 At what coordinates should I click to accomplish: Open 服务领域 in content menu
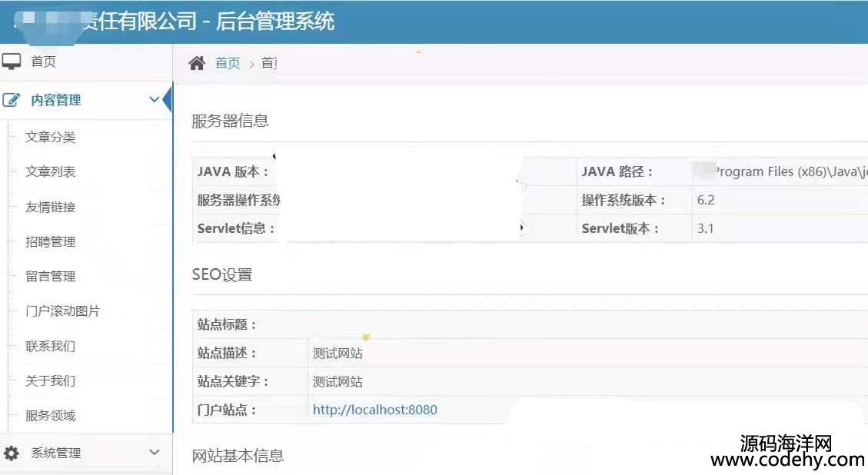click(51, 416)
